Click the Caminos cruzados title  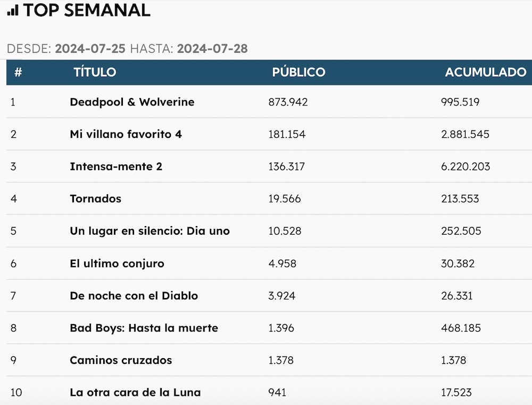(x=121, y=360)
